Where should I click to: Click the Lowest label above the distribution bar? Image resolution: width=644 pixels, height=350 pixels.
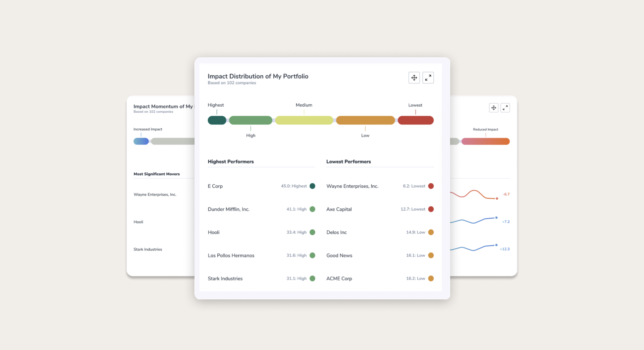(415, 105)
